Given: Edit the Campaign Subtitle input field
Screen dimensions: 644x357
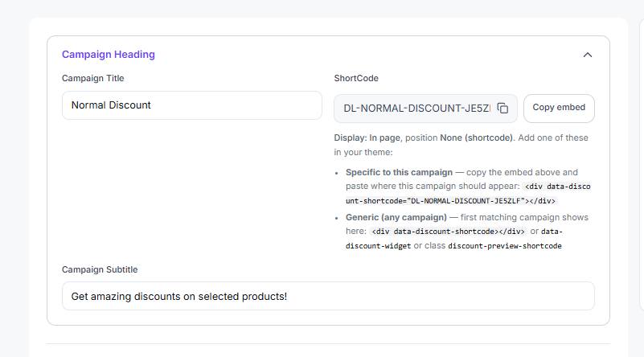Looking at the screenshot, I should (328, 296).
